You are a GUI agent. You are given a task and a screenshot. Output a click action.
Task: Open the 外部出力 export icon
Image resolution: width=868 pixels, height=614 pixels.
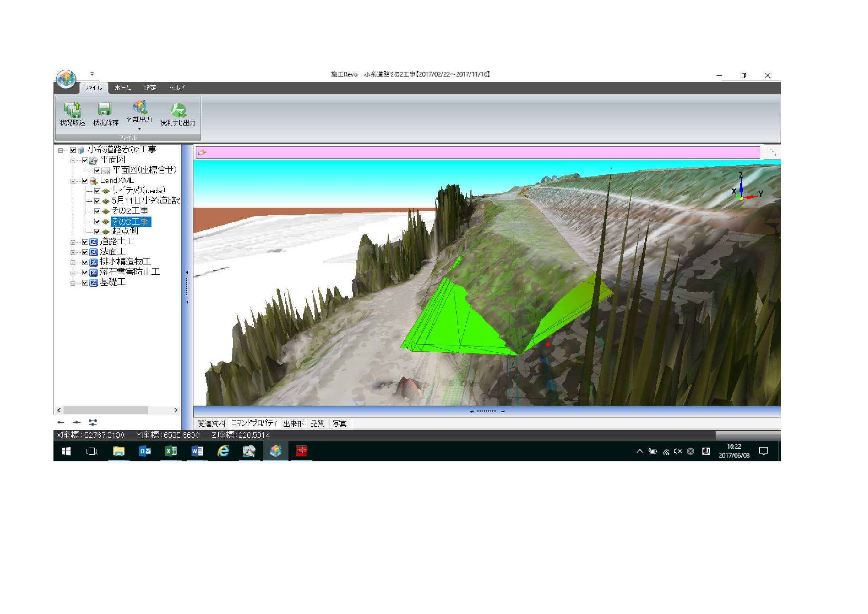pyautogui.click(x=140, y=108)
